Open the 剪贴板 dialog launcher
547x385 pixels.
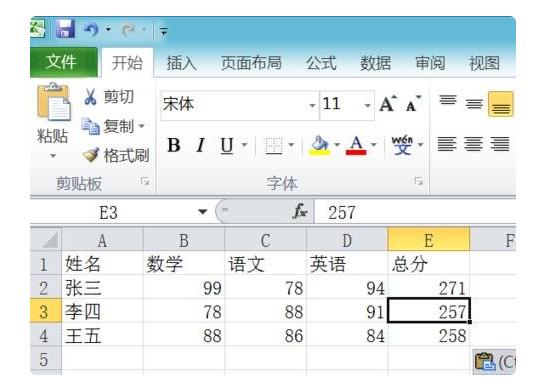click(145, 181)
